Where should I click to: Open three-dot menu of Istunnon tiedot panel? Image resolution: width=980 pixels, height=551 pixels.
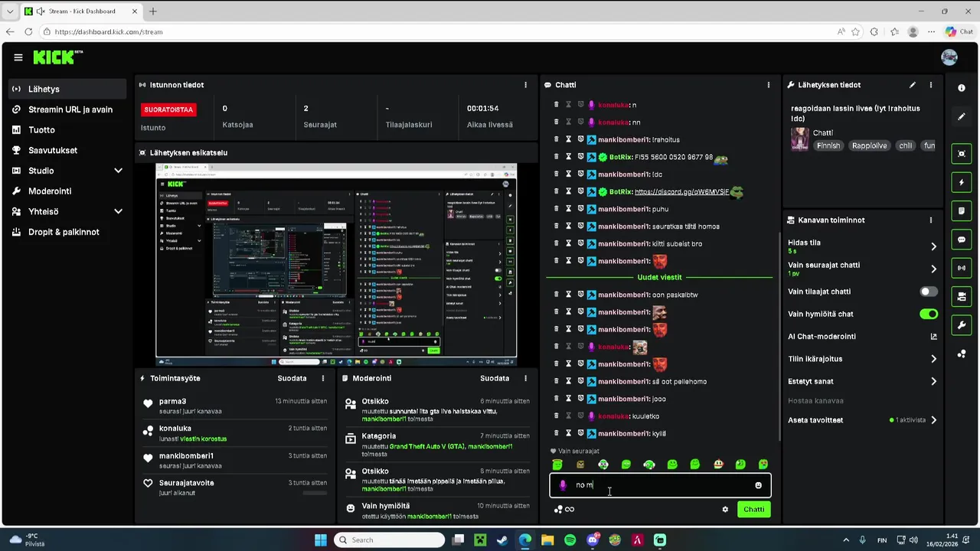[x=525, y=85]
